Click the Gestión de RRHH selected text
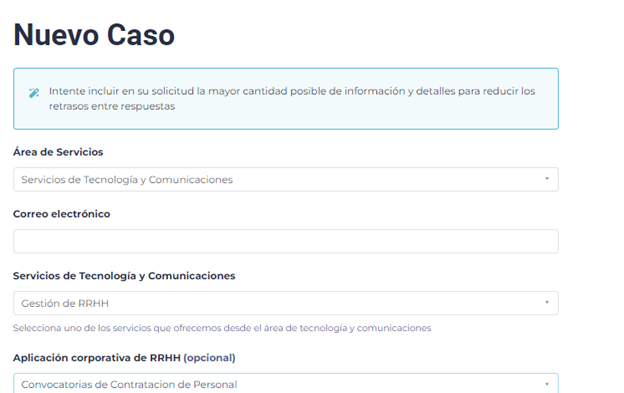The width and height of the screenshot is (624, 393). click(x=65, y=304)
